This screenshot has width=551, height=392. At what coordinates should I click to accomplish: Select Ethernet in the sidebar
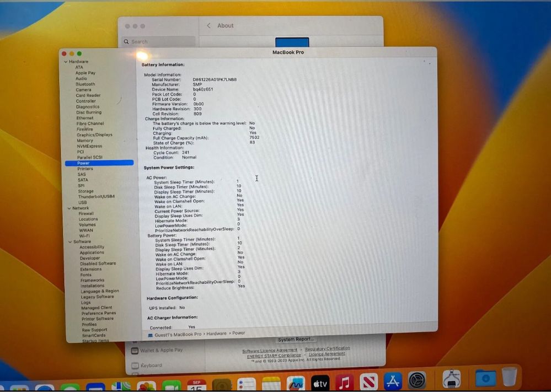point(85,118)
